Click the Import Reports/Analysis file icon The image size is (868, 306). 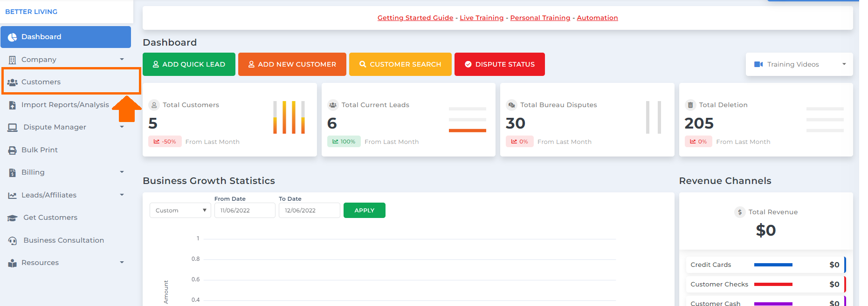[13, 105]
